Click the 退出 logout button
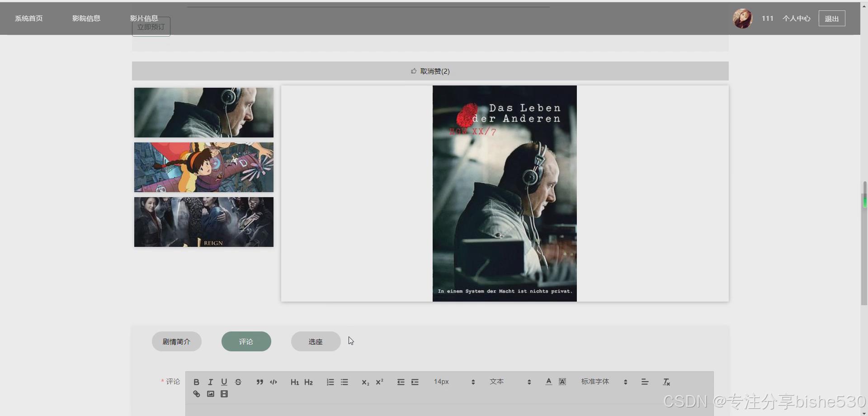This screenshot has width=868, height=416. (832, 19)
